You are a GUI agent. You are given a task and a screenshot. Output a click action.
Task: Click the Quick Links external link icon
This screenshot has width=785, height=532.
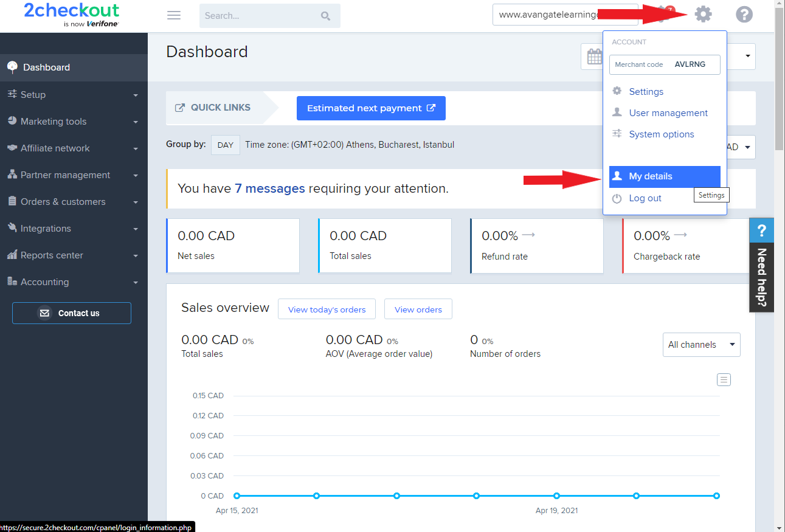point(180,108)
